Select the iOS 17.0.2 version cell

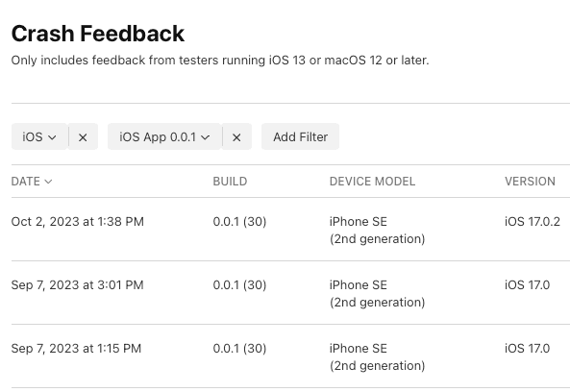[x=533, y=222]
